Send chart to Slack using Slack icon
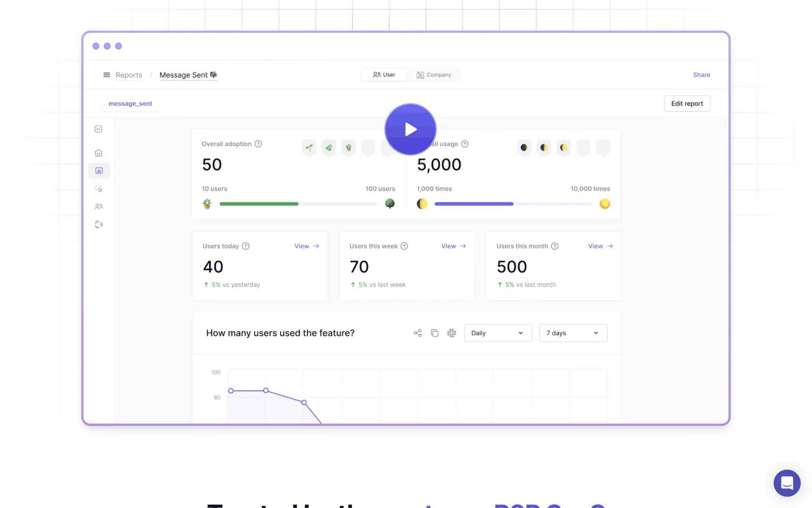The height and width of the screenshot is (508, 812). pyautogui.click(x=452, y=333)
